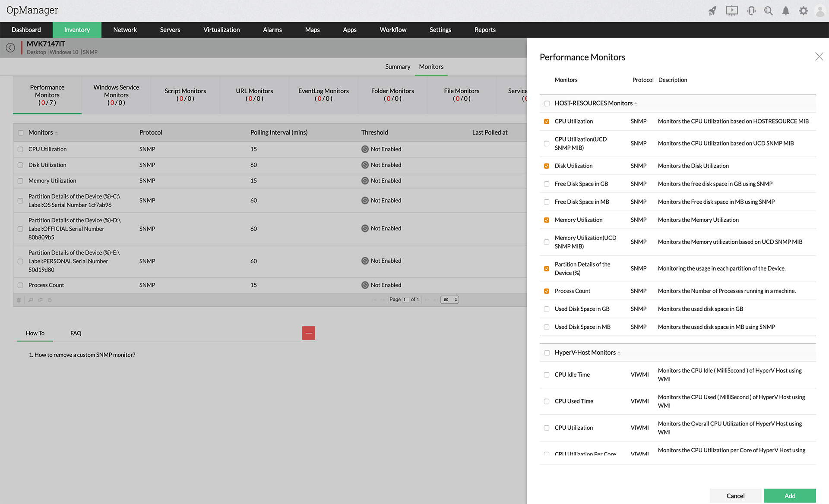This screenshot has width=829, height=504.
Task: Click the green Add button
Action: (790, 496)
